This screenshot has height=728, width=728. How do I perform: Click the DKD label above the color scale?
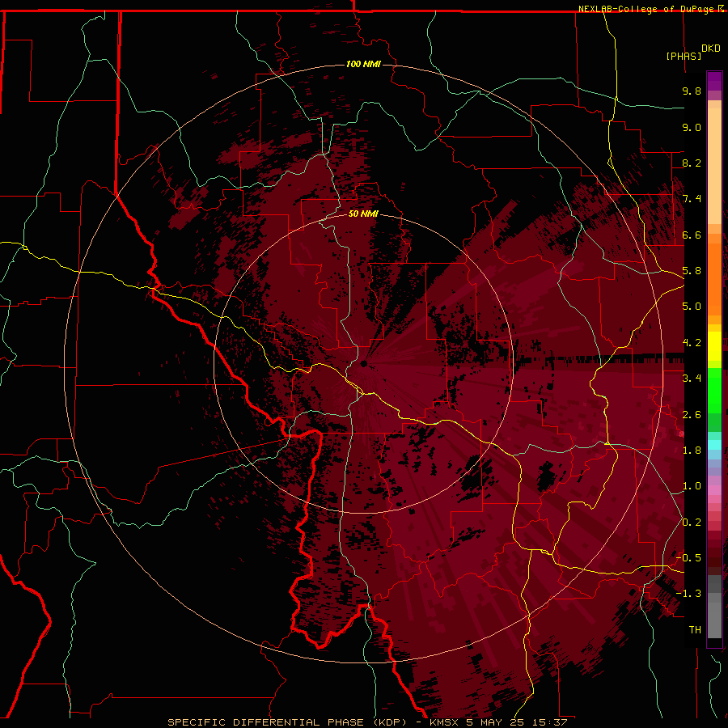point(710,49)
